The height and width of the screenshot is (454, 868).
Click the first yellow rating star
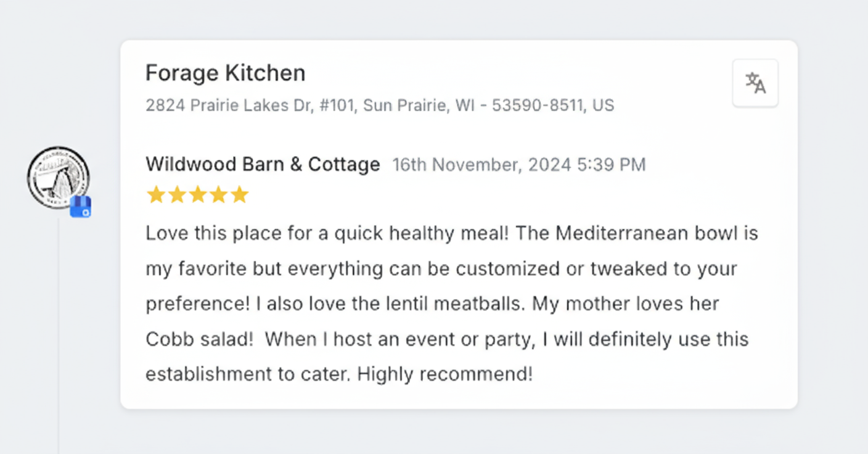coord(156,195)
